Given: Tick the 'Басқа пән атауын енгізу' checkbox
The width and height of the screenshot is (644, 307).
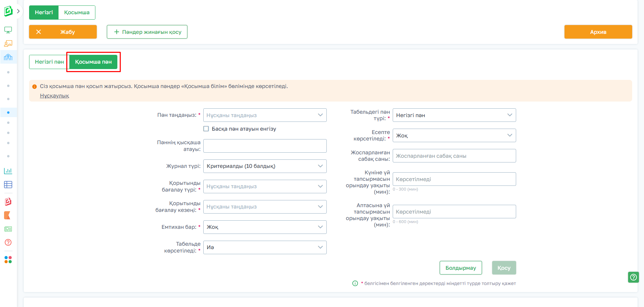Looking at the screenshot, I should (206, 129).
